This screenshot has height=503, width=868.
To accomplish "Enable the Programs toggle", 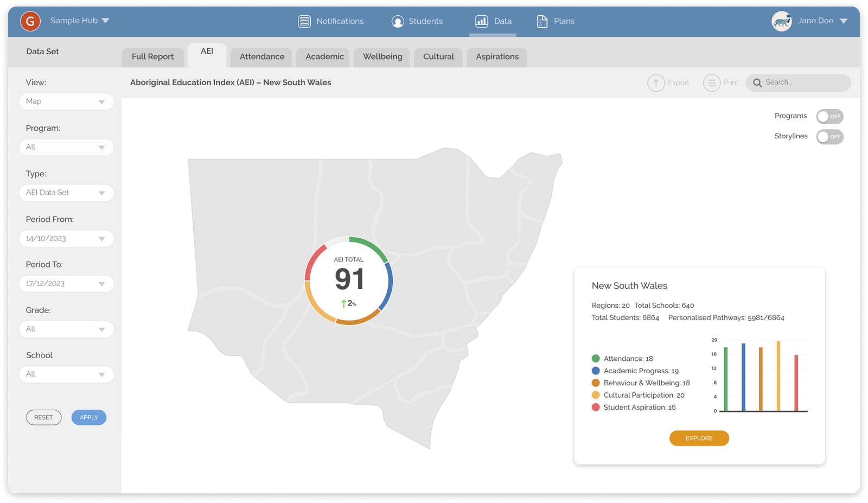I will click(x=829, y=117).
